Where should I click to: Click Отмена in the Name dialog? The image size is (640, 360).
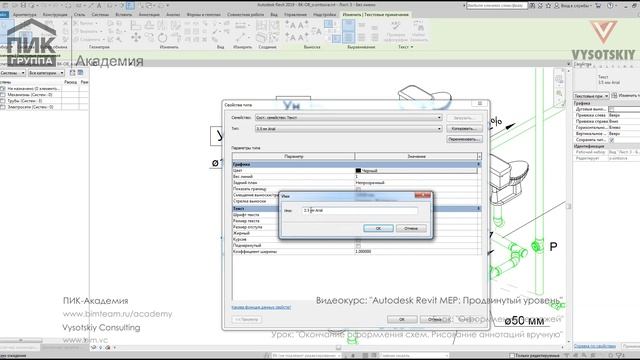411,228
